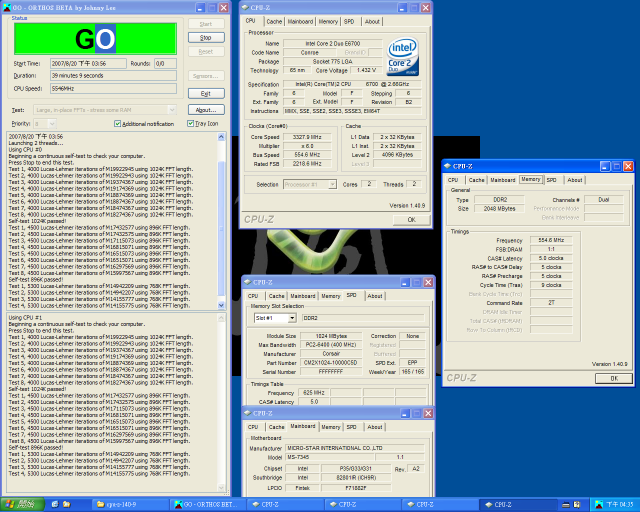640x512 pixels.
Task: Click the Rated FSB value 2218.6 MHz
Action: click(x=307, y=164)
